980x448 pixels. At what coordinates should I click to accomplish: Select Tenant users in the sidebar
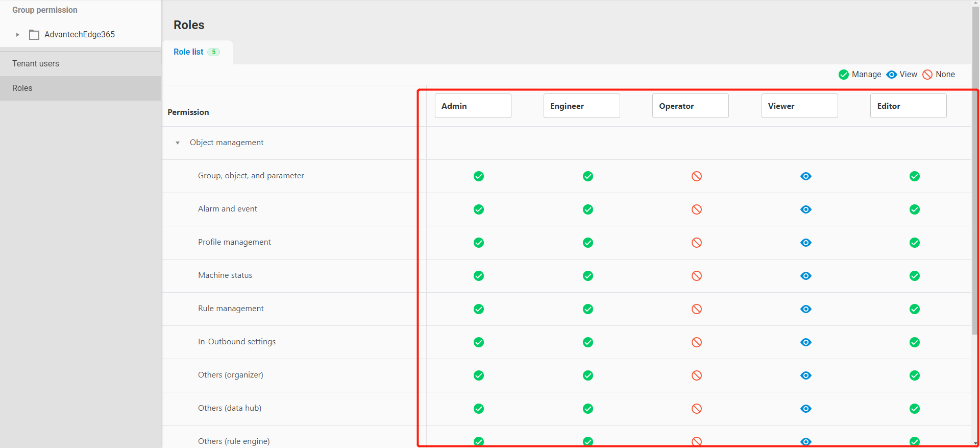point(36,64)
